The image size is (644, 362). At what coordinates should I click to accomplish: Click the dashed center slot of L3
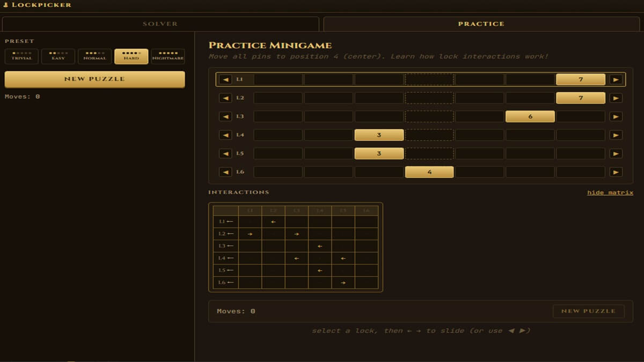click(x=429, y=116)
